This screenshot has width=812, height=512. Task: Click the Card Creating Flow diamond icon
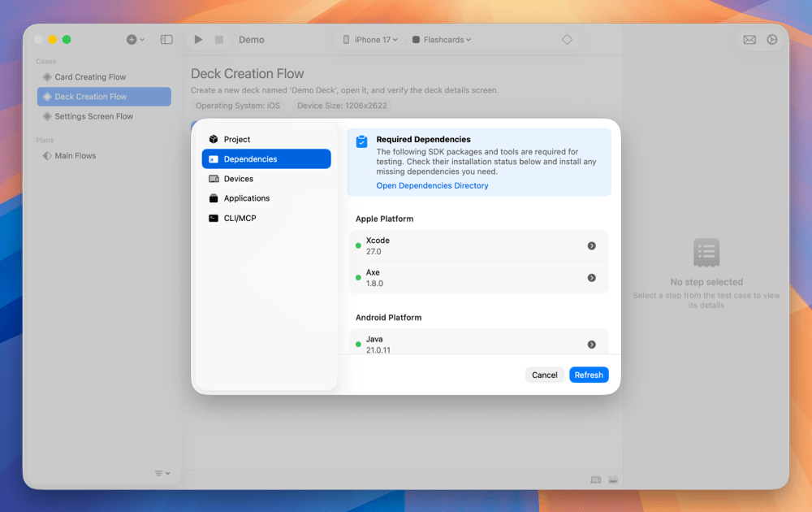(x=47, y=76)
